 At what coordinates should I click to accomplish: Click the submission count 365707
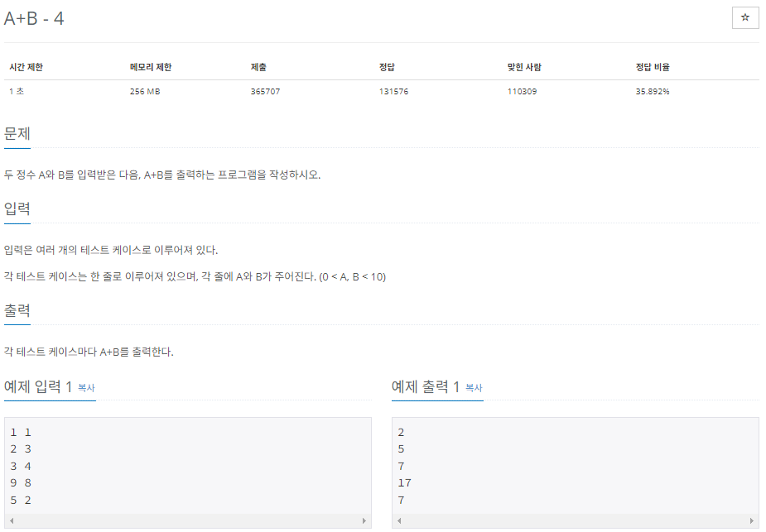pos(265,91)
